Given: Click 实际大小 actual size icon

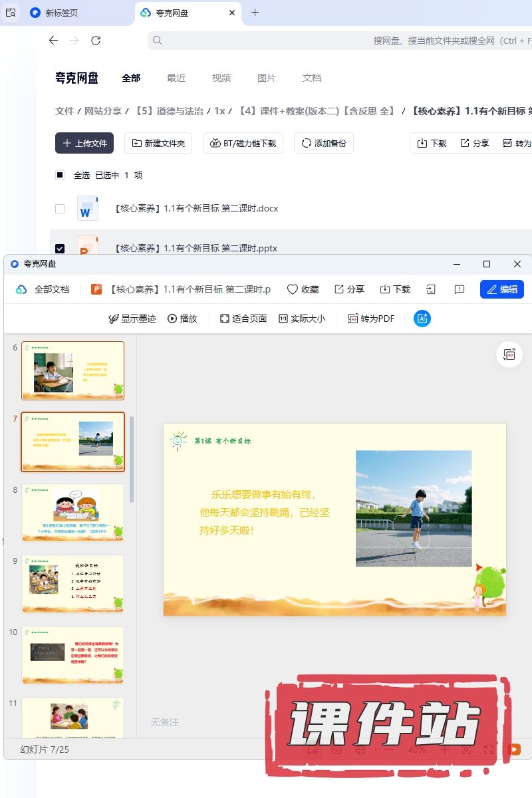Looking at the screenshot, I should (283, 319).
